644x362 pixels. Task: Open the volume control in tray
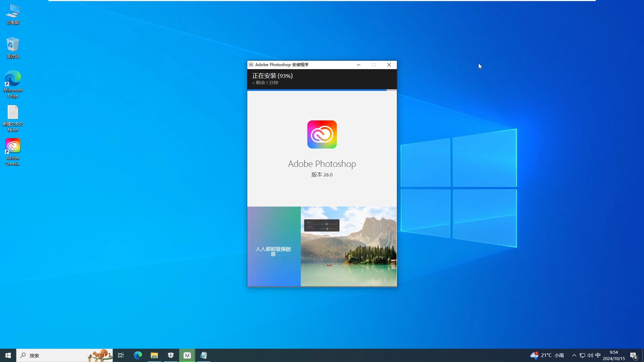tap(590, 355)
